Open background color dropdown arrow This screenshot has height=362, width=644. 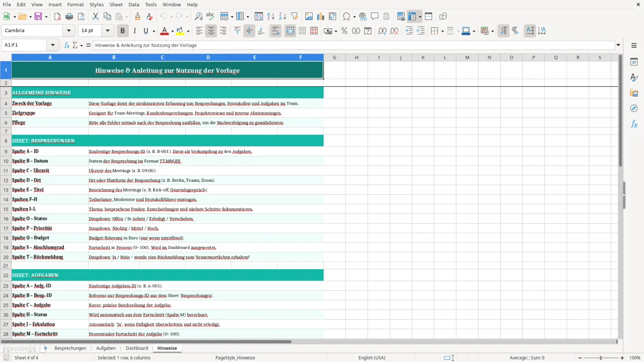[188, 31]
